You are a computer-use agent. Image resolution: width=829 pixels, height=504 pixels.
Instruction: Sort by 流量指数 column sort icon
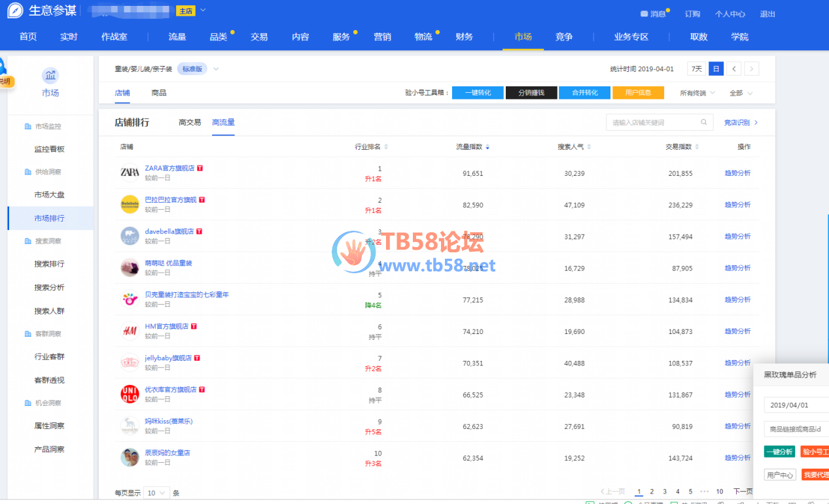click(487, 147)
